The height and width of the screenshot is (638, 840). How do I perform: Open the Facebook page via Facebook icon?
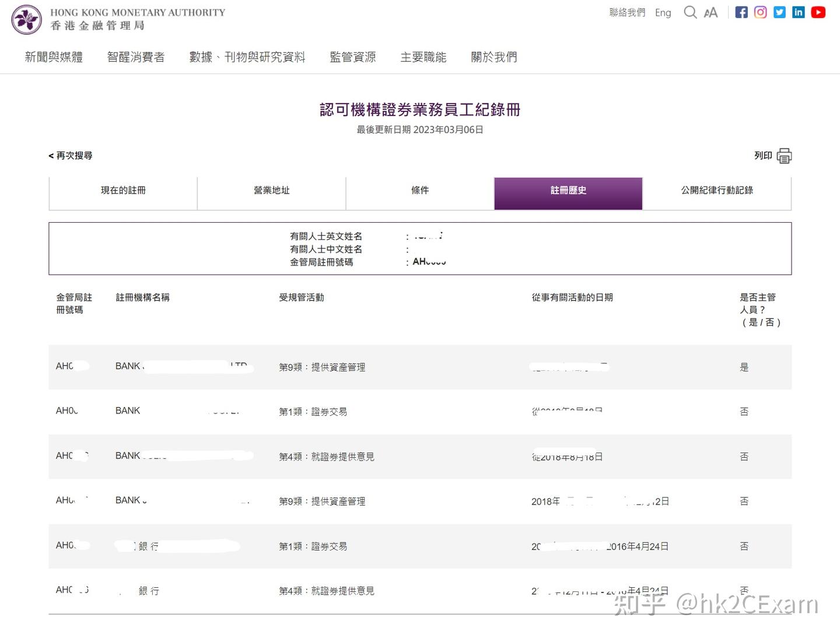pos(741,12)
